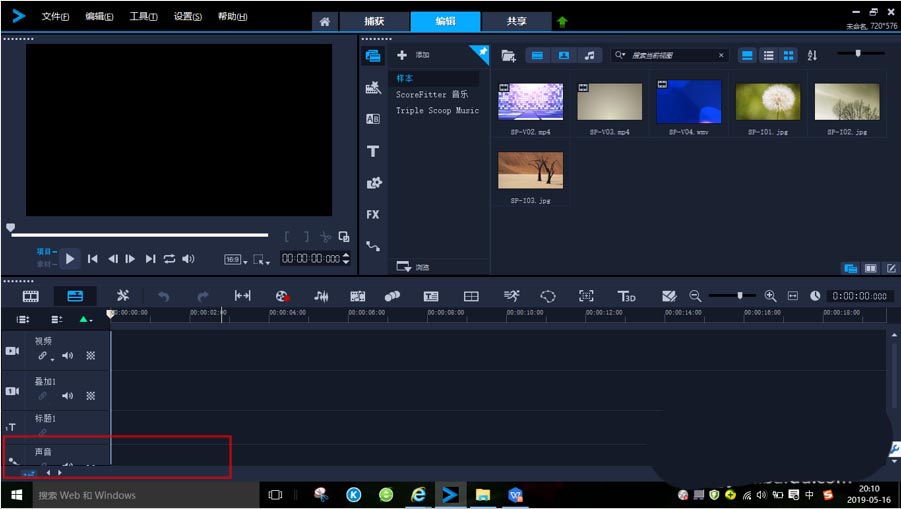Open the time remapping tool
The image size is (901, 509).
[511, 296]
